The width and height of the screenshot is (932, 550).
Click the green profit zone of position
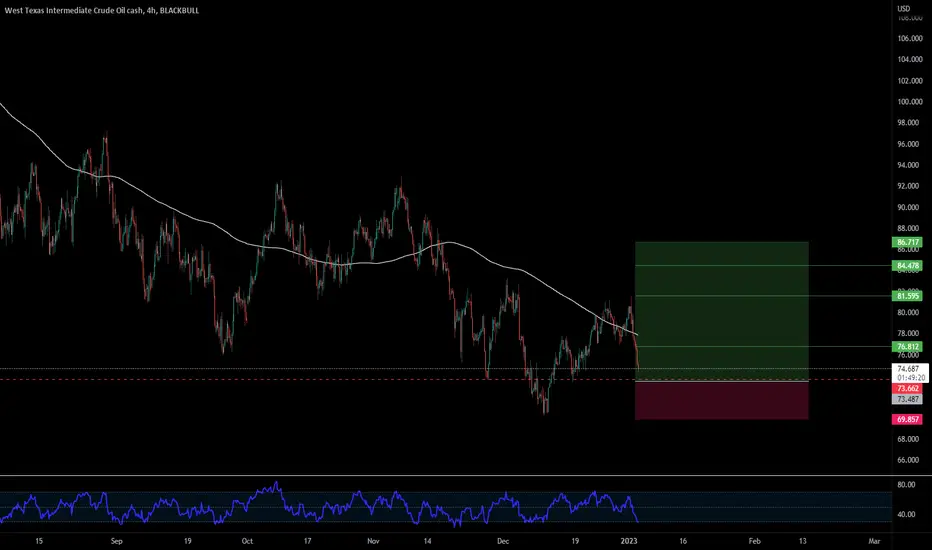pyautogui.click(x=722, y=311)
